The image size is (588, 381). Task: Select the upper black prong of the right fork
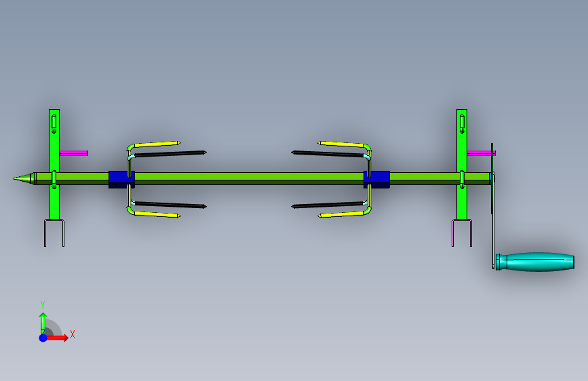click(x=328, y=154)
